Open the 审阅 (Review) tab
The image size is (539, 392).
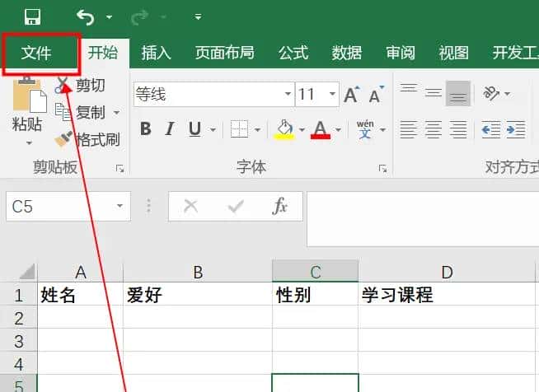pos(400,53)
